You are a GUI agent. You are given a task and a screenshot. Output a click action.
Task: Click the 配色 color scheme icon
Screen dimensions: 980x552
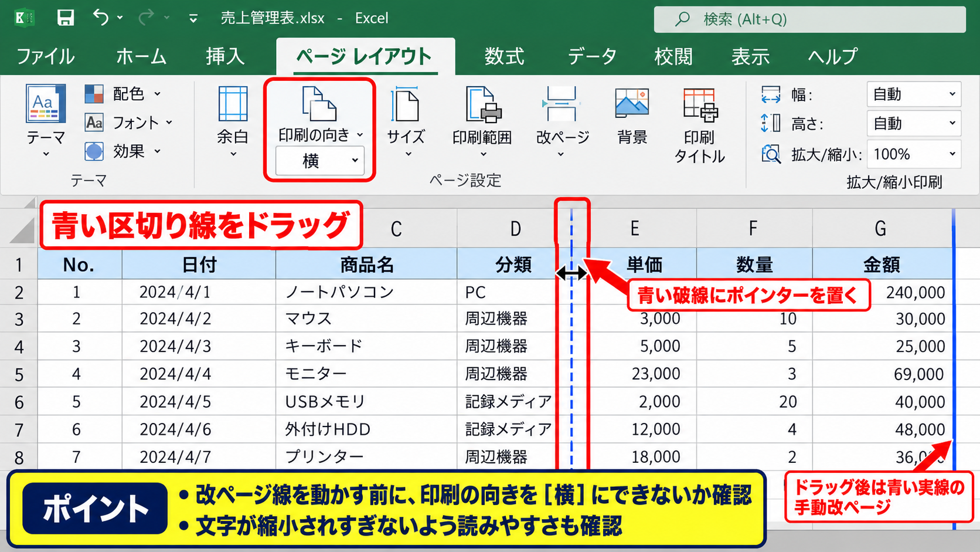[94, 93]
